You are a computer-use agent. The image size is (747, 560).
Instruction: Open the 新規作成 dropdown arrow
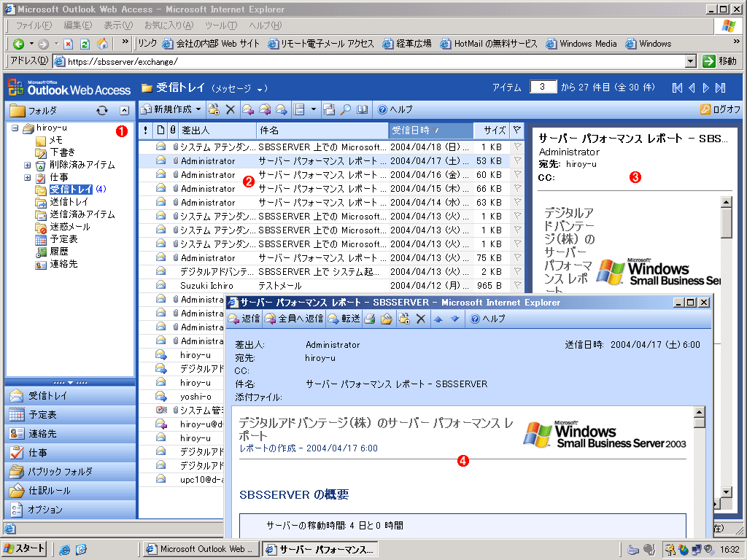(x=198, y=109)
